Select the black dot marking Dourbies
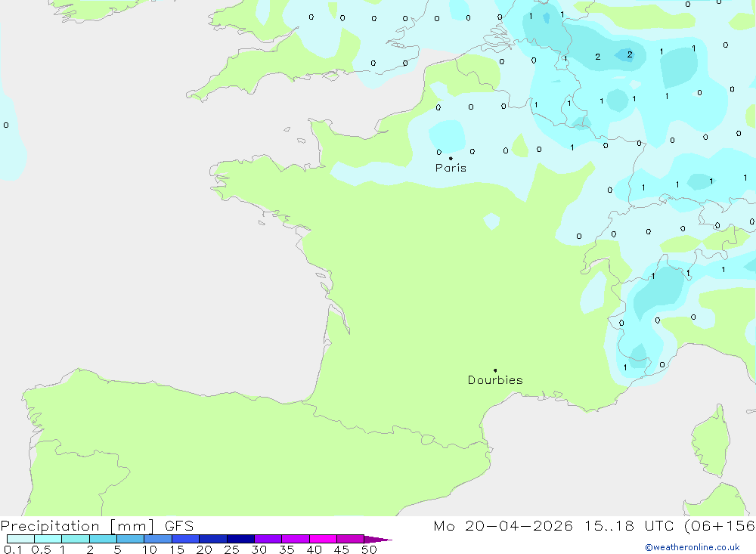The height and width of the screenshot is (554, 756). point(495,370)
